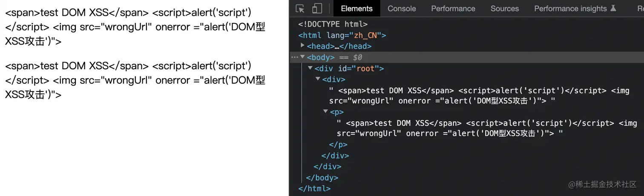Select the opening <p> tag
644x196 pixels.
(x=337, y=112)
